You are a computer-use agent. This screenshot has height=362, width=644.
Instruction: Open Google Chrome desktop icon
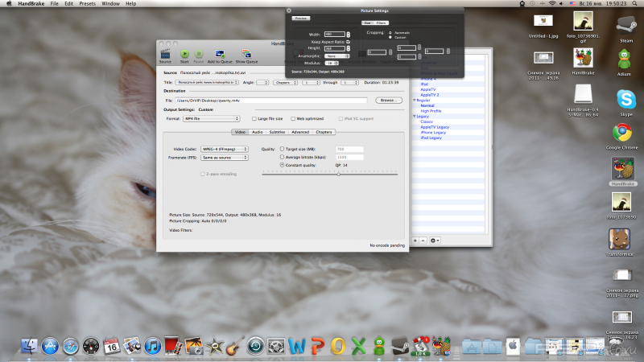click(621, 133)
